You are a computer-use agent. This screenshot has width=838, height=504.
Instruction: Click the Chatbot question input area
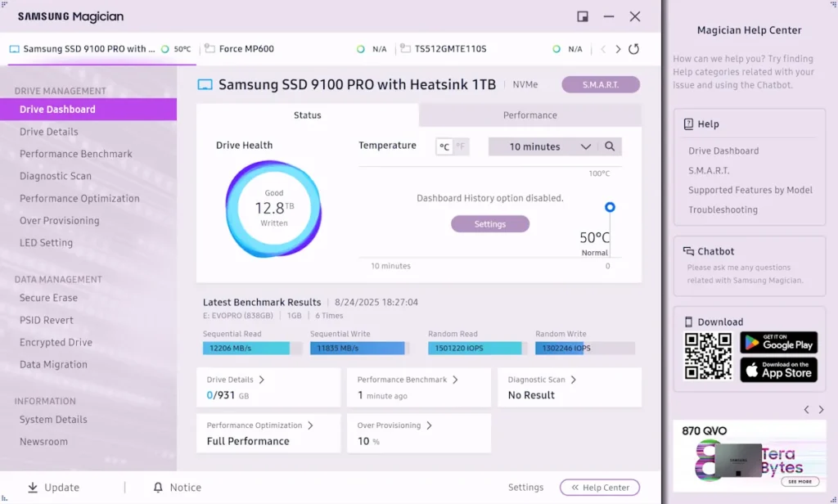(x=745, y=273)
